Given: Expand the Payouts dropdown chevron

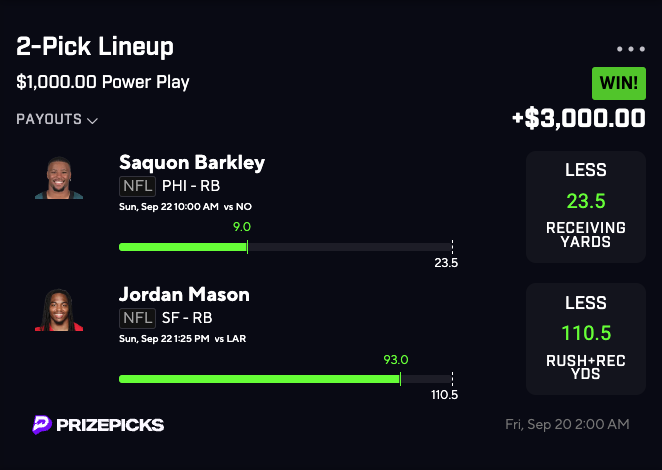Looking at the screenshot, I should 93,121.
